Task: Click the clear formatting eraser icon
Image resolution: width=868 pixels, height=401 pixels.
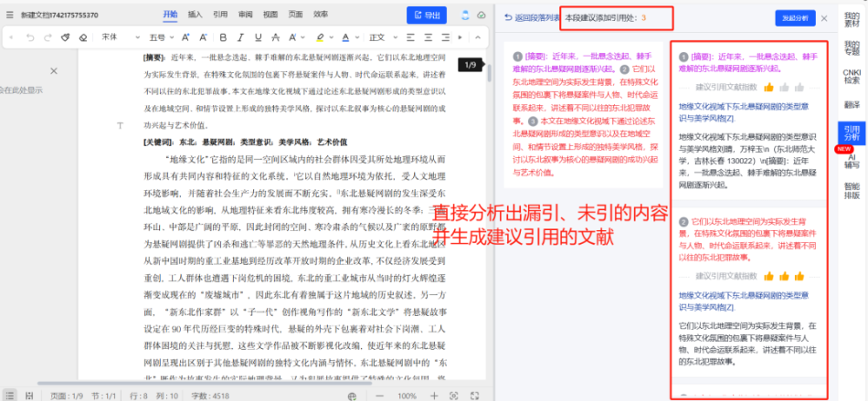Action: pos(82,37)
